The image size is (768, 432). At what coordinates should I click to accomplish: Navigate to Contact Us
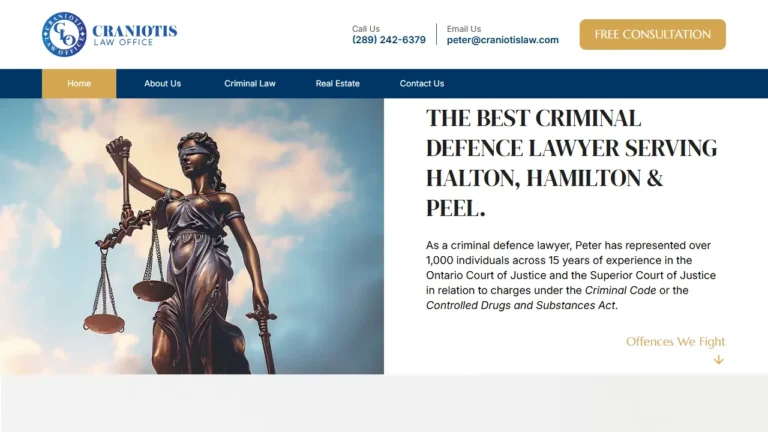[422, 84]
